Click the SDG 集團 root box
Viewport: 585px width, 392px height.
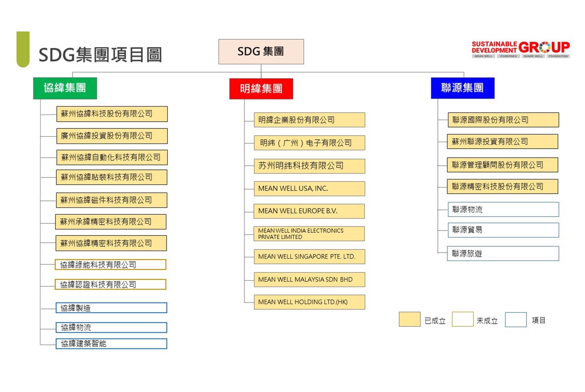point(261,51)
